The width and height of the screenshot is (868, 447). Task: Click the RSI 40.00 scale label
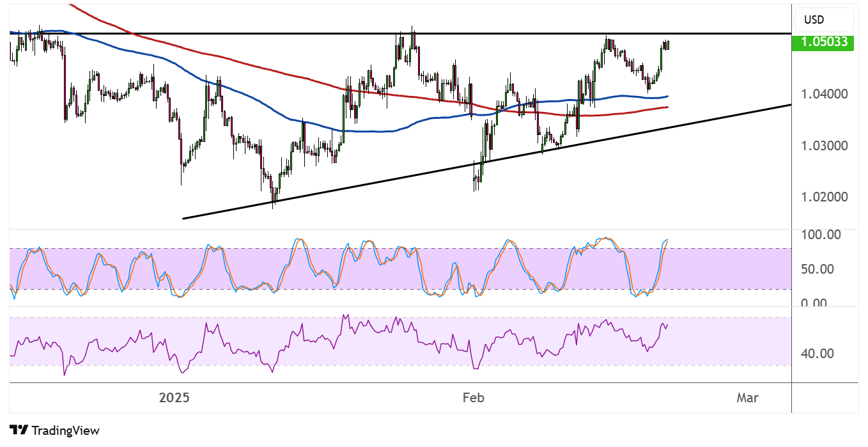(x=818, y=353)
